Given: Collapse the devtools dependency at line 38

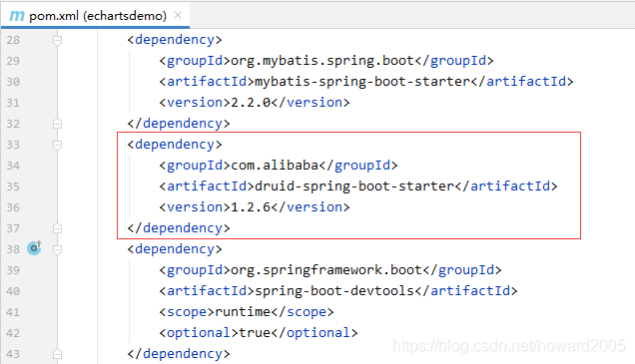Looking at the screenshot, I should pos(57,249).
